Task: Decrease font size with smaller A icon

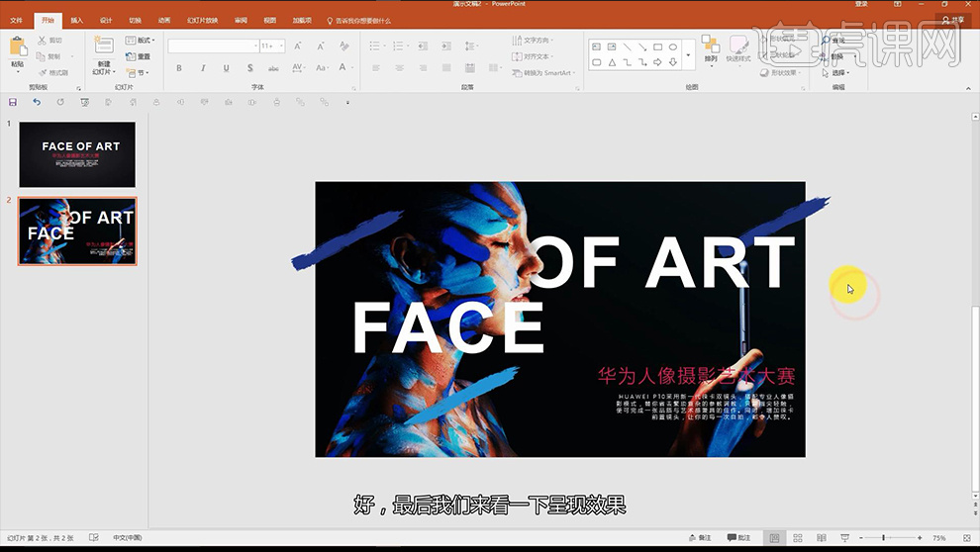Action: [320, 46]
